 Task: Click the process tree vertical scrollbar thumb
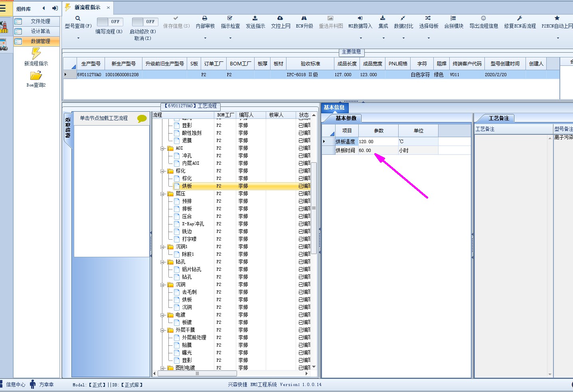314,208
